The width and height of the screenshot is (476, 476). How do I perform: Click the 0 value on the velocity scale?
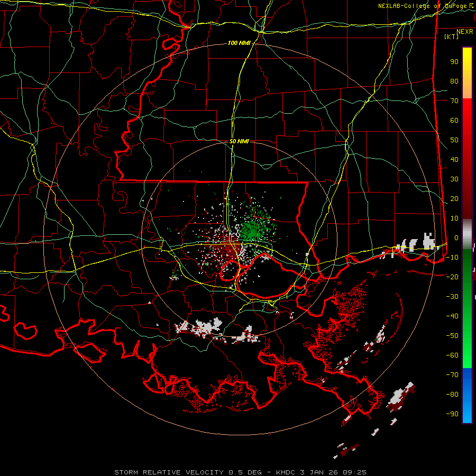pyautogui.click(x=456, y=238)
